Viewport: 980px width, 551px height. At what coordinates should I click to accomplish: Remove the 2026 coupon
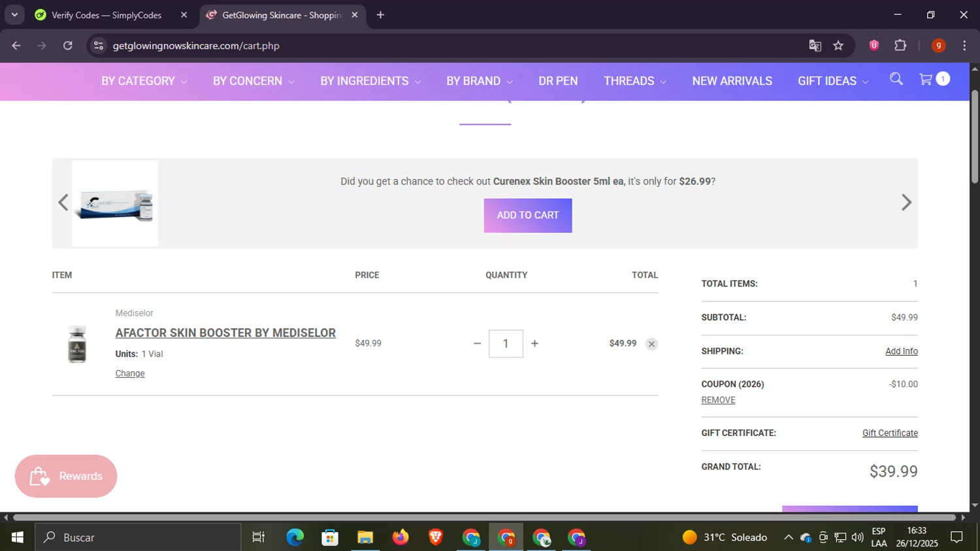(x=718, y=400)
